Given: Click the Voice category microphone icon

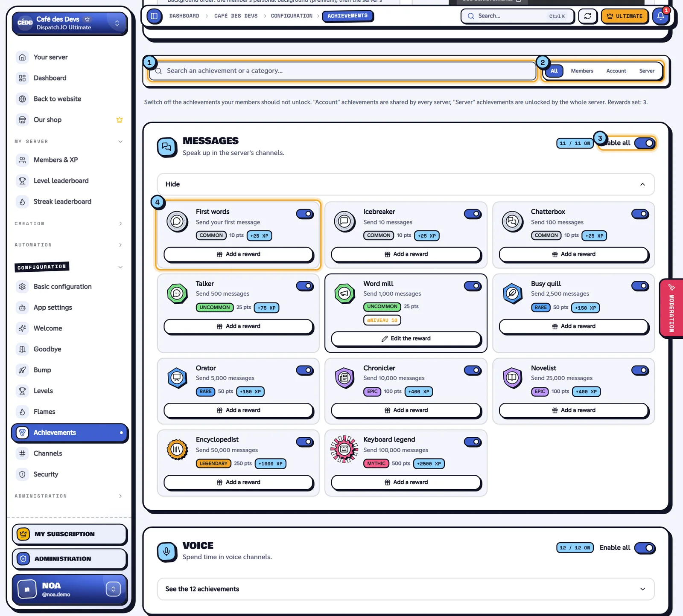Looking at the screenshot, I should pos(167,552).
